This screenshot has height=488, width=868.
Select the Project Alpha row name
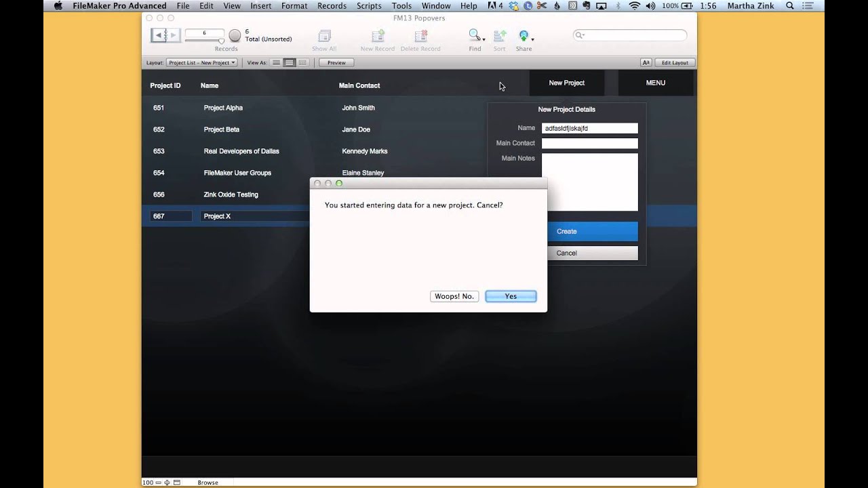[223, 108]
